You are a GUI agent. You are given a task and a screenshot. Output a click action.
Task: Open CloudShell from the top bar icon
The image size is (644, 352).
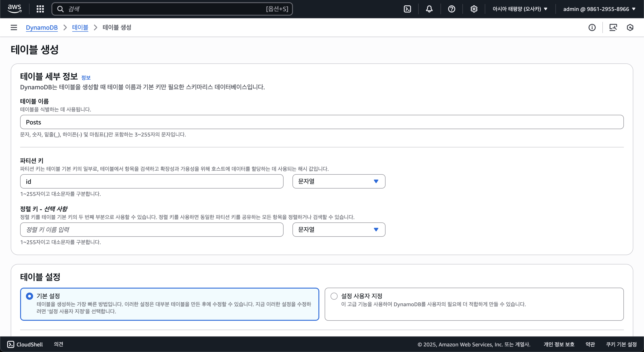407,9
